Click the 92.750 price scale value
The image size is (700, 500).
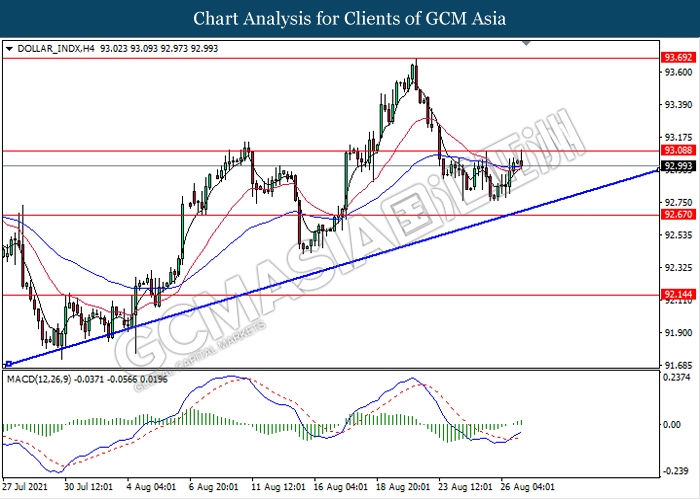(679, 202)
